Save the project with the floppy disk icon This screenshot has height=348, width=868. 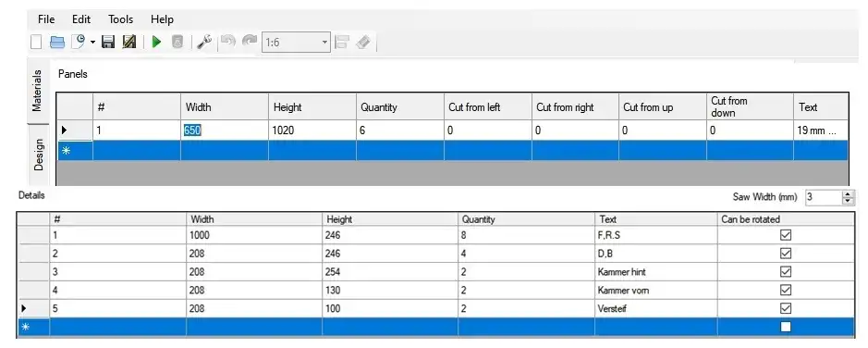pos(108,42)
